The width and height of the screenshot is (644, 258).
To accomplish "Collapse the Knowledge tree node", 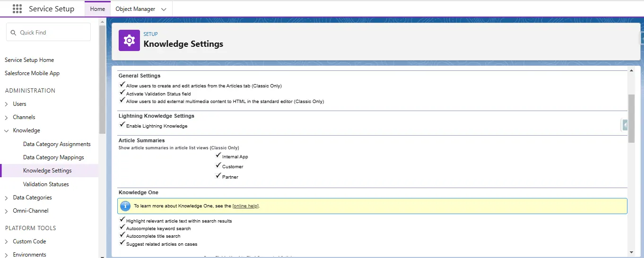I will pos(7,130).
